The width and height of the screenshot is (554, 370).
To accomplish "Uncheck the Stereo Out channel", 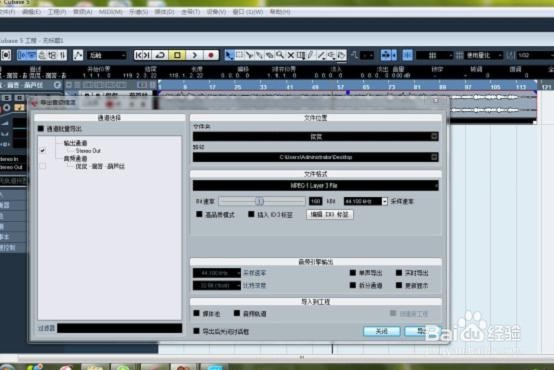I will point(43,151).
